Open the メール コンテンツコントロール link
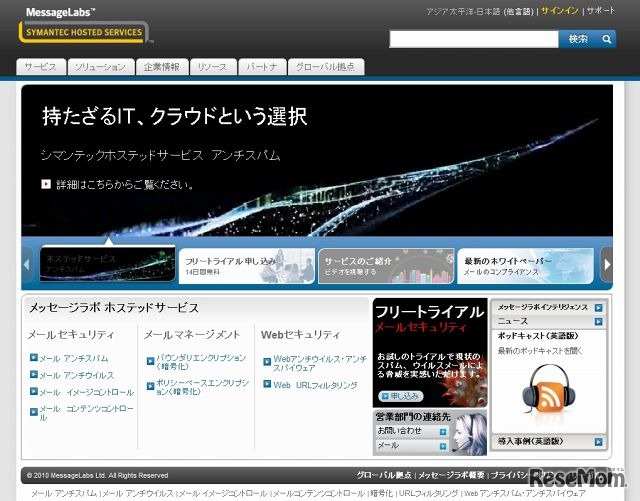 (x=87, y=413)
